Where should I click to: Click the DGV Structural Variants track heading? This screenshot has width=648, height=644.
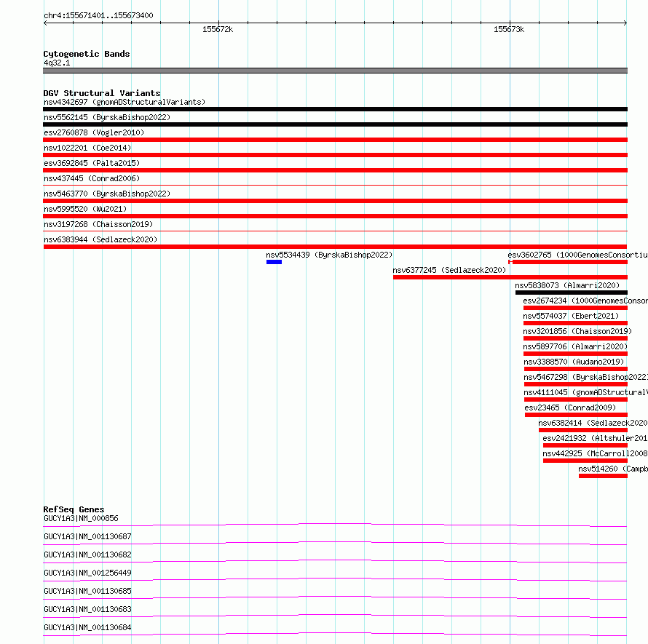(102, 93)
